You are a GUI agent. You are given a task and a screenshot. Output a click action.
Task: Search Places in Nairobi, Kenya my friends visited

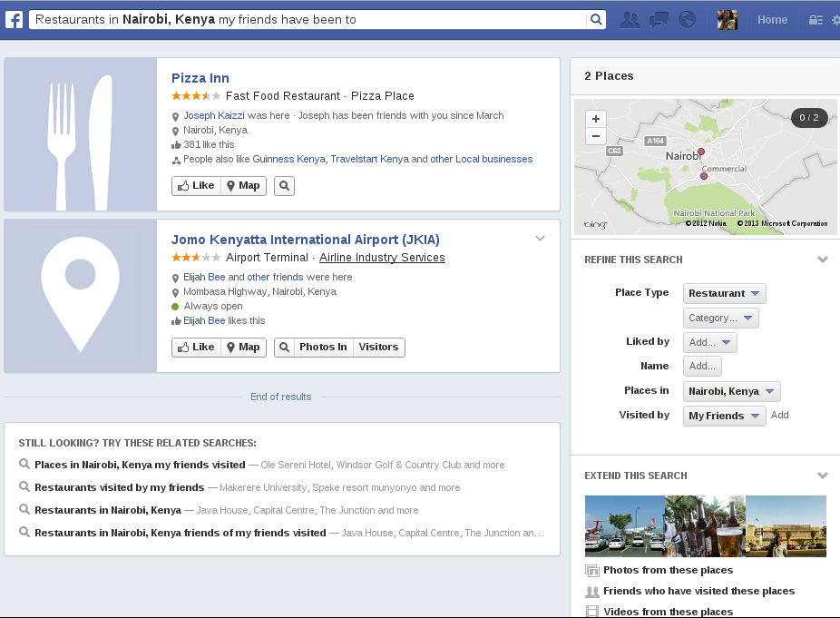coord(140,466)
